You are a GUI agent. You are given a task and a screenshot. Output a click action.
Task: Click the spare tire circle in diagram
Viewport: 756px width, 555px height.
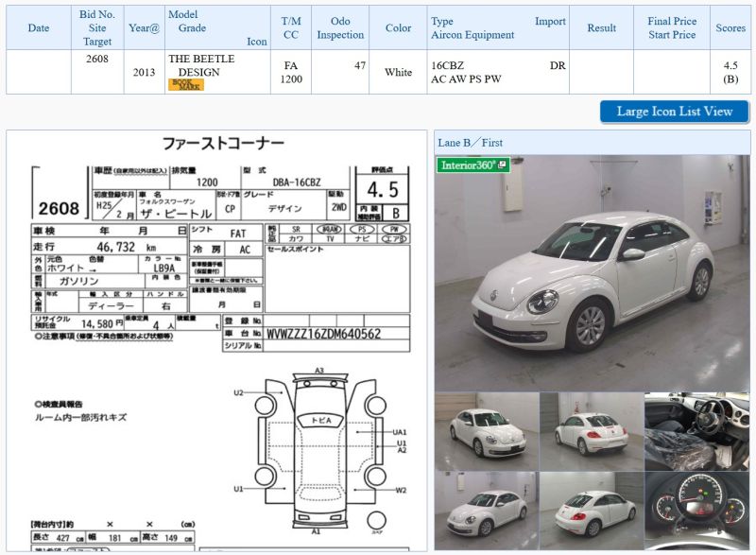pos(376,521)
